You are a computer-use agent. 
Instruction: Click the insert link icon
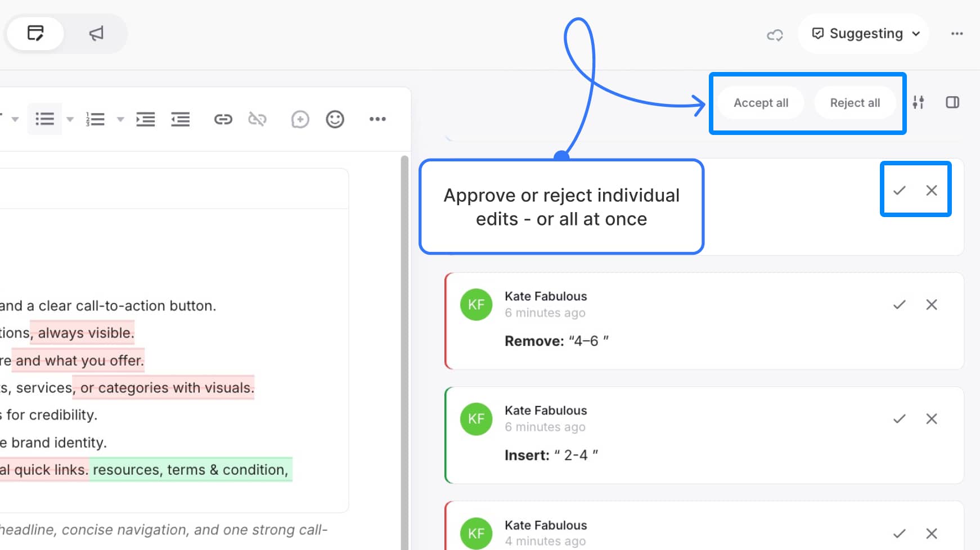(x=223, y=119)
